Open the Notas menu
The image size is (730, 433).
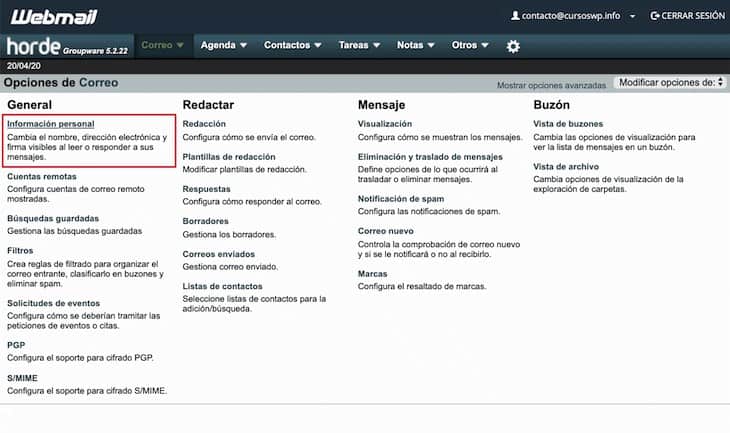416,45
